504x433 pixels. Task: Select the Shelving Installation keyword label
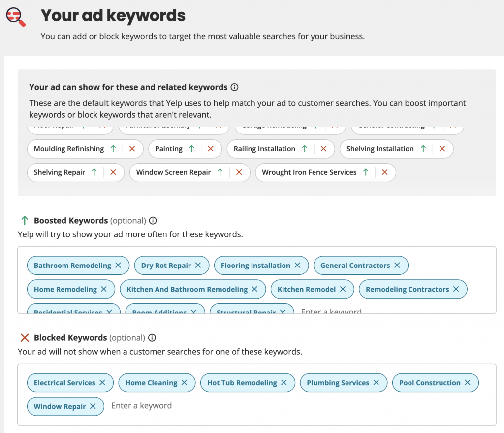pyautogui.click(x=380, y=149)
